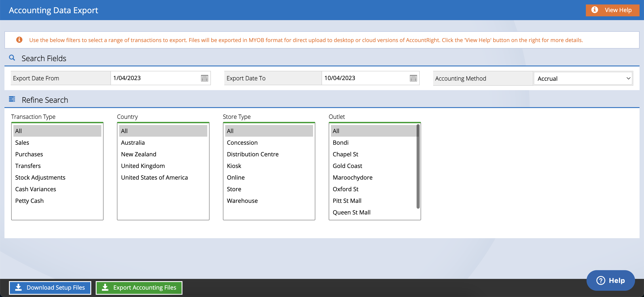Click the Search Fields magnifier icon
Image resolution: width=644 pixels, height=297 pixels.
click(x=12, y=58)
